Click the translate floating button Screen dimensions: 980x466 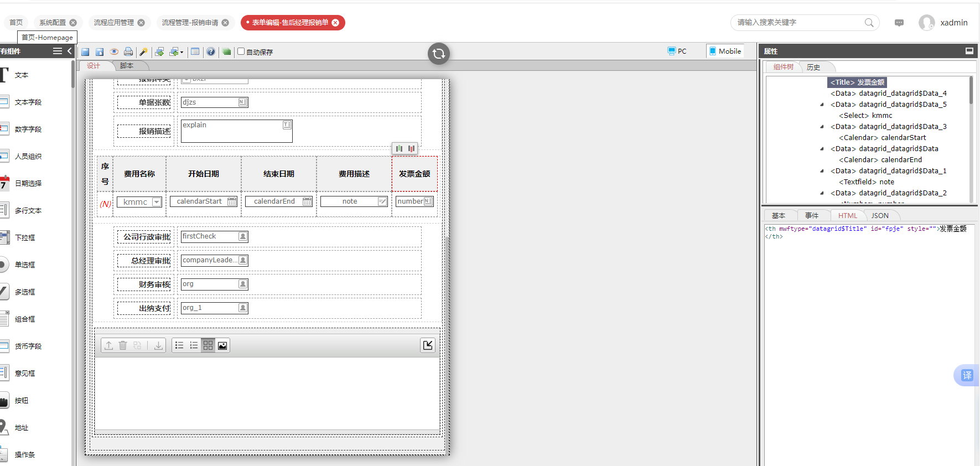pyautogui.click(x=967, y=375)
